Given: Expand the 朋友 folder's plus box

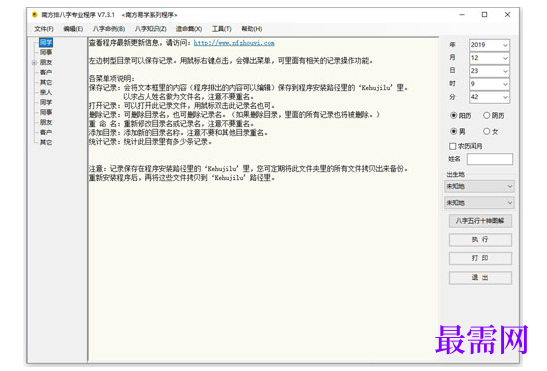Looking at the screenshot, I should 34,63.
